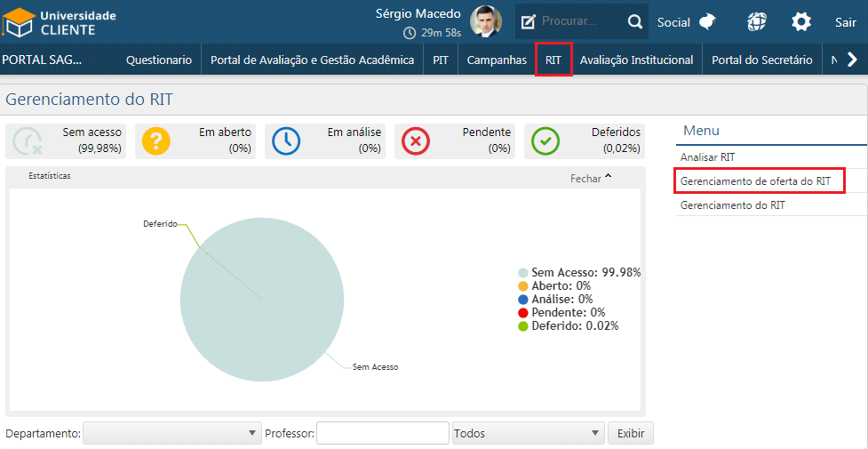Switch to the PIT tab
The height and width of the screenshot is (449, 868).
pyautogui.click(x=441, y=60)
